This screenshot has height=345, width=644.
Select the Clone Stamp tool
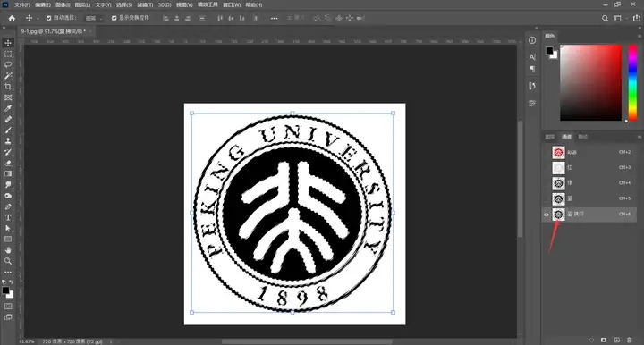click(x=8, y=141)
